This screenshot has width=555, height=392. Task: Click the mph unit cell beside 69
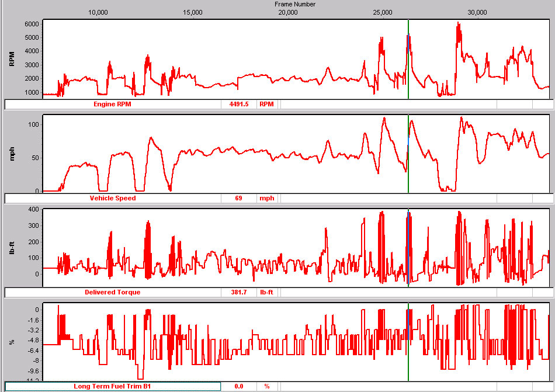266,198
